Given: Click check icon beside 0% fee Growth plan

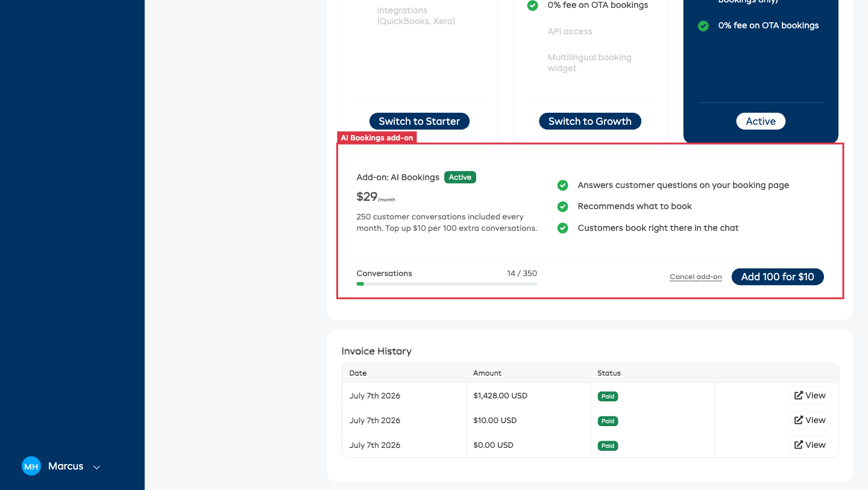Looking at the screenshot, I should [x=532, y=5].
